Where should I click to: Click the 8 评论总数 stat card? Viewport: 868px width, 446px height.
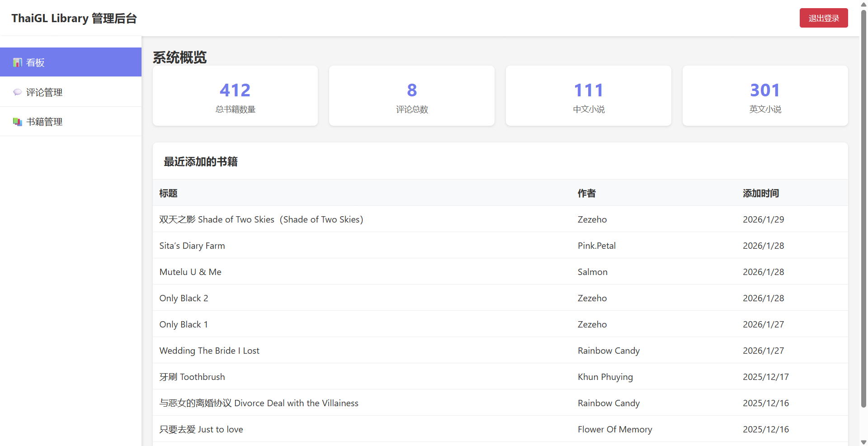point(411,96)
